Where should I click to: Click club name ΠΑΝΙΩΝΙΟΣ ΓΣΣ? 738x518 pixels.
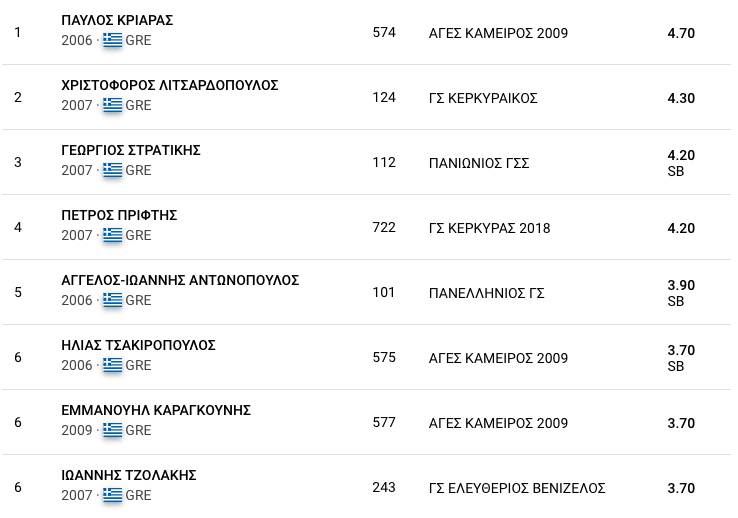pyautogui.click(x=478, y=163)
